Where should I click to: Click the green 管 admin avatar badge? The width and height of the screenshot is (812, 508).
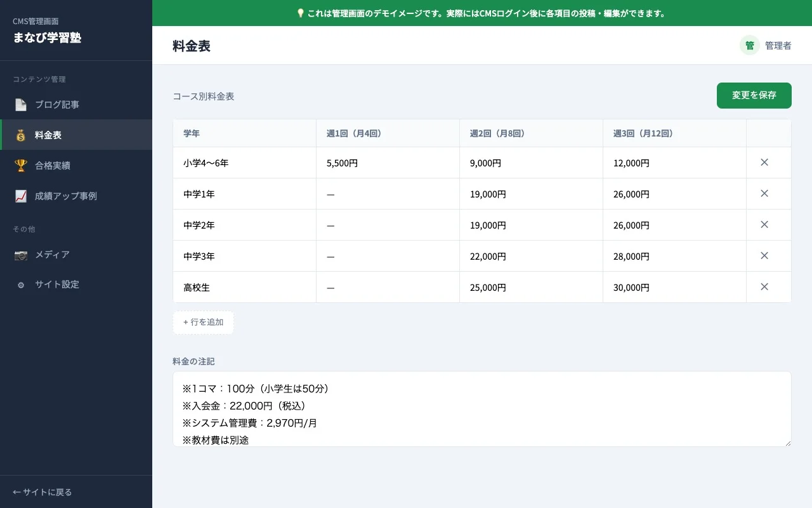click(x=749, y=45)
